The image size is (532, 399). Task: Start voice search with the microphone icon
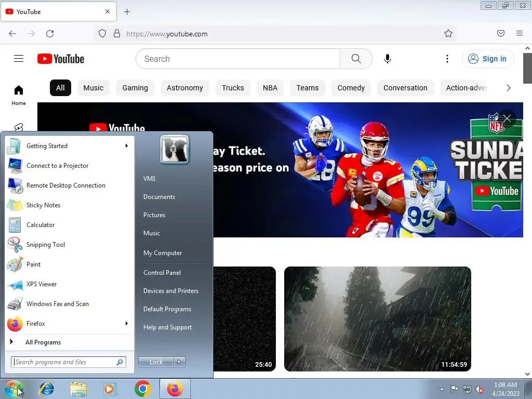(x=388, y=59)
